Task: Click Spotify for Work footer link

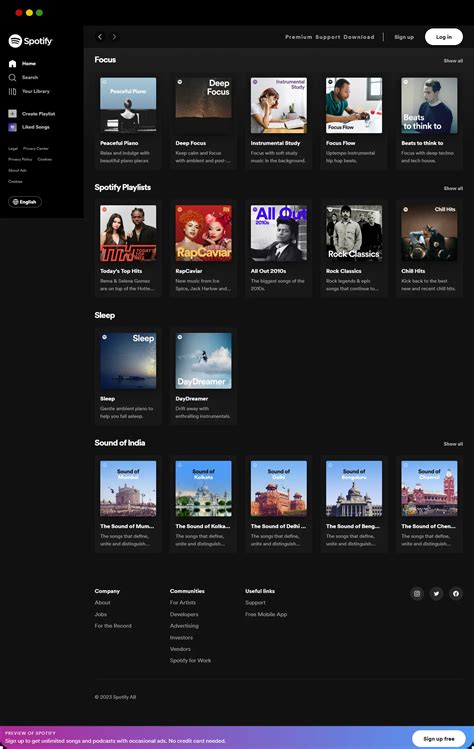Action: pos(190,661)
